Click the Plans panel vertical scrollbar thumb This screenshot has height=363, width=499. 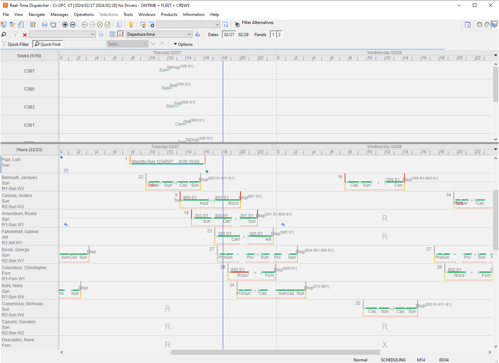495,220
